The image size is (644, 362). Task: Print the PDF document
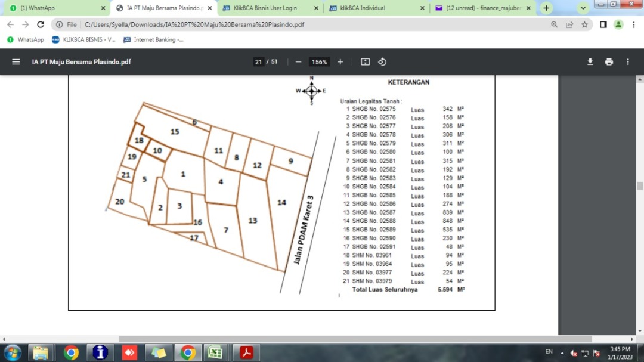click(x=609, y=62)
